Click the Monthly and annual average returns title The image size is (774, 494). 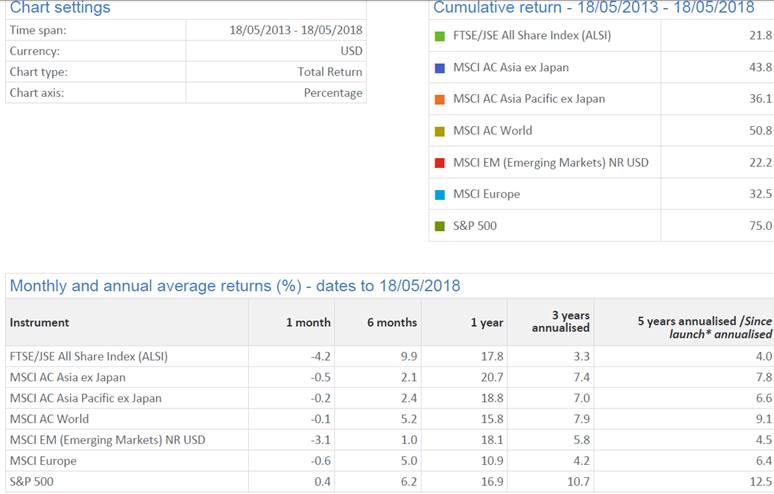235,286
